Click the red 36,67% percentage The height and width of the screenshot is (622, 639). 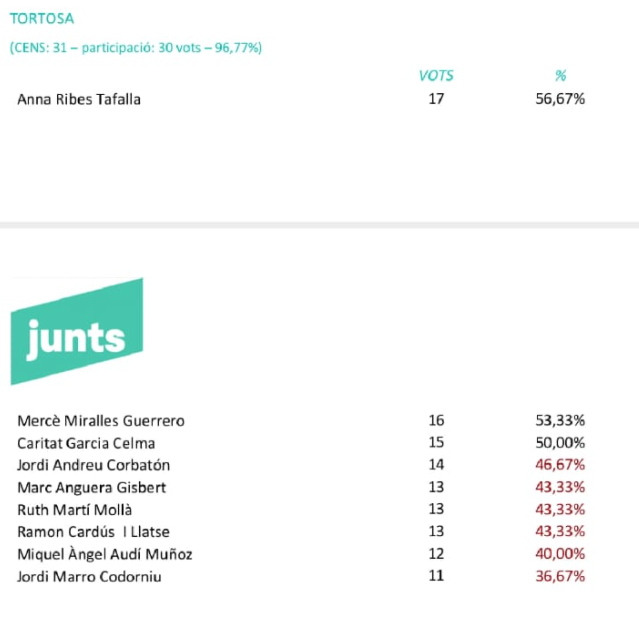(x=560, y=576)
